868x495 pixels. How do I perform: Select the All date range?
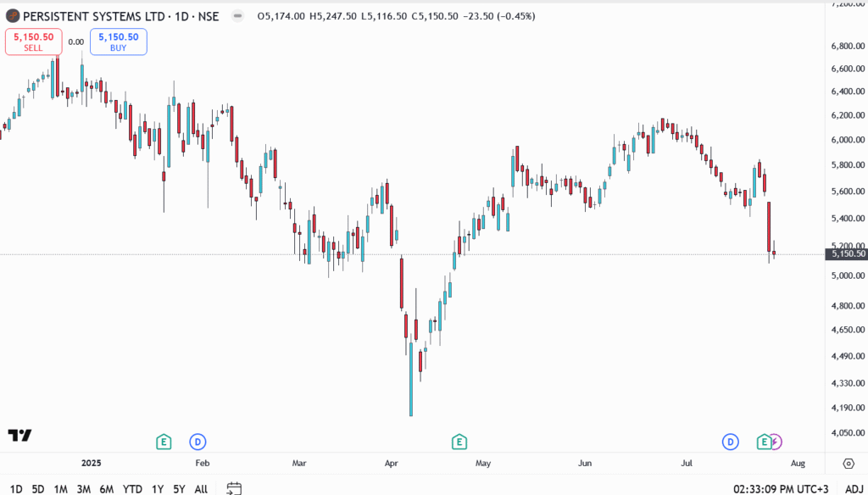[201, 489]
